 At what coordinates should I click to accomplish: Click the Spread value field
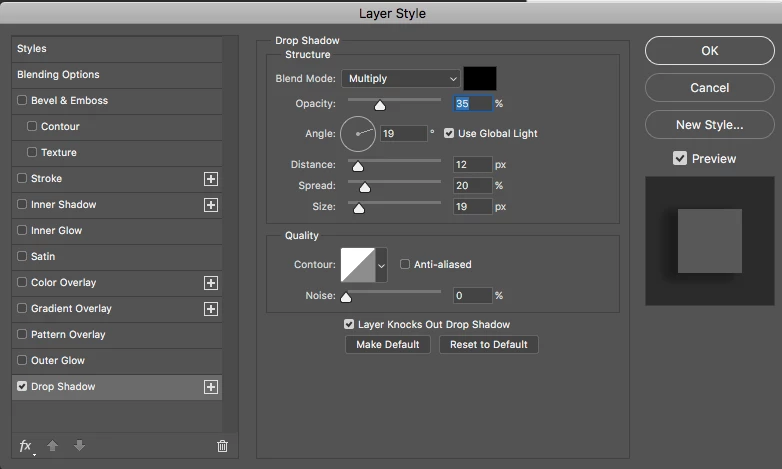coord(472,185)
